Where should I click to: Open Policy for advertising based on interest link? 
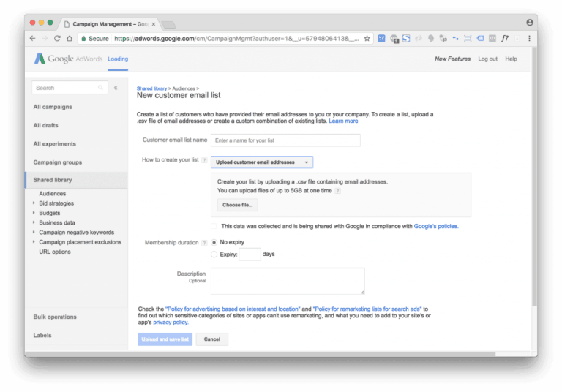pos(233,309)
